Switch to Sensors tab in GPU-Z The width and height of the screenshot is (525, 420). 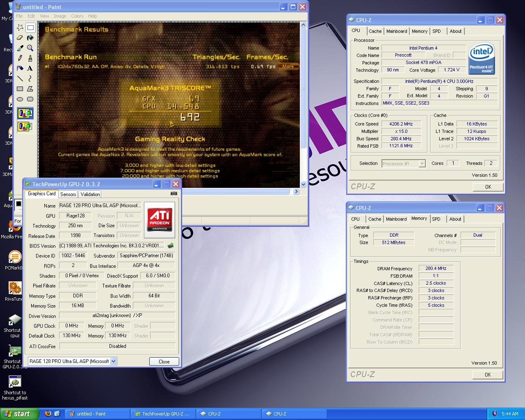pyautogui.click(x=68, y=194)
